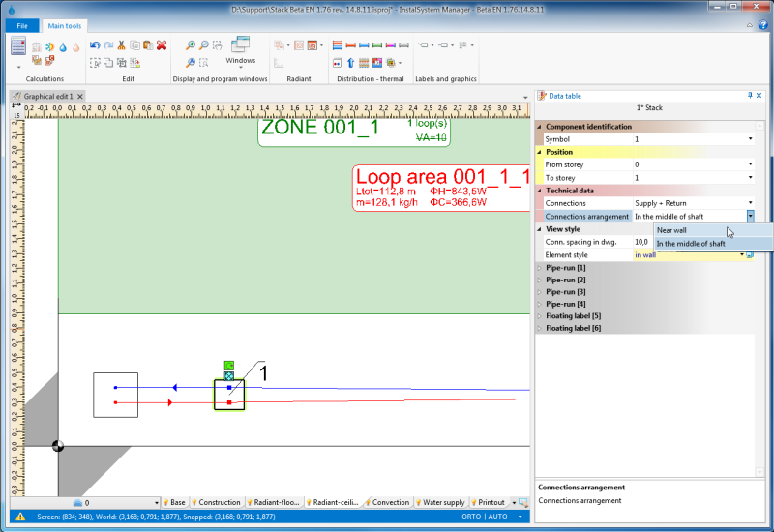Toggle ORTO mode in status bar

471,517
